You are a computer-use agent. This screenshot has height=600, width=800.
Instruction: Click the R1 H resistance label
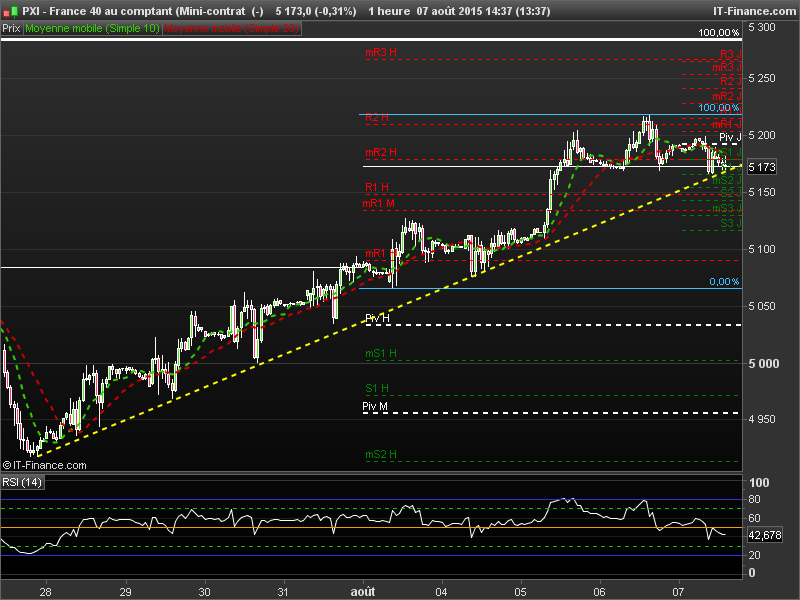[377, 187]
